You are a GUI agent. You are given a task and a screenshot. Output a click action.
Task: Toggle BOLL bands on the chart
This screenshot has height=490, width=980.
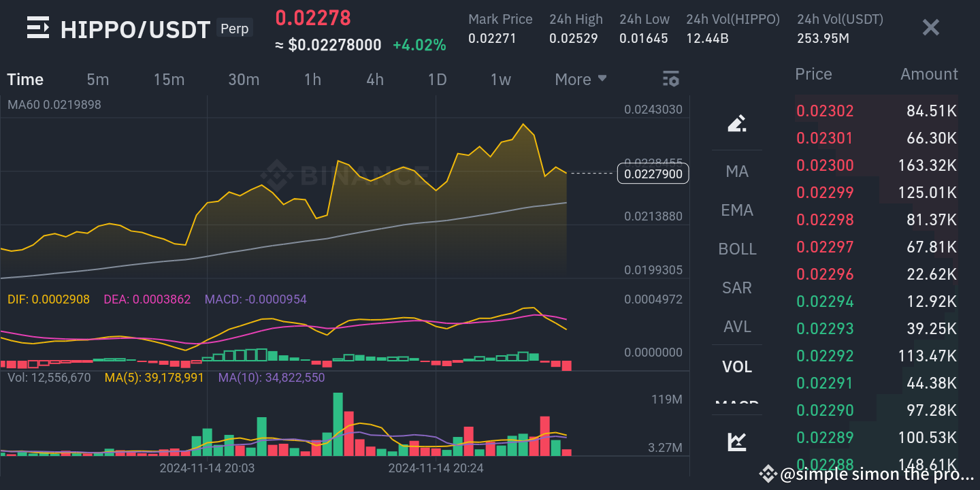tap(737, 248)
